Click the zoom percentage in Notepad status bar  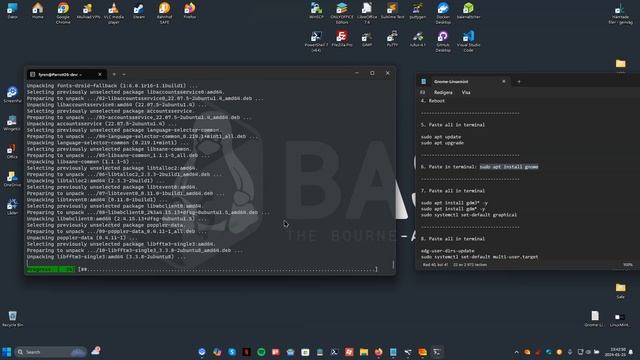627,265
